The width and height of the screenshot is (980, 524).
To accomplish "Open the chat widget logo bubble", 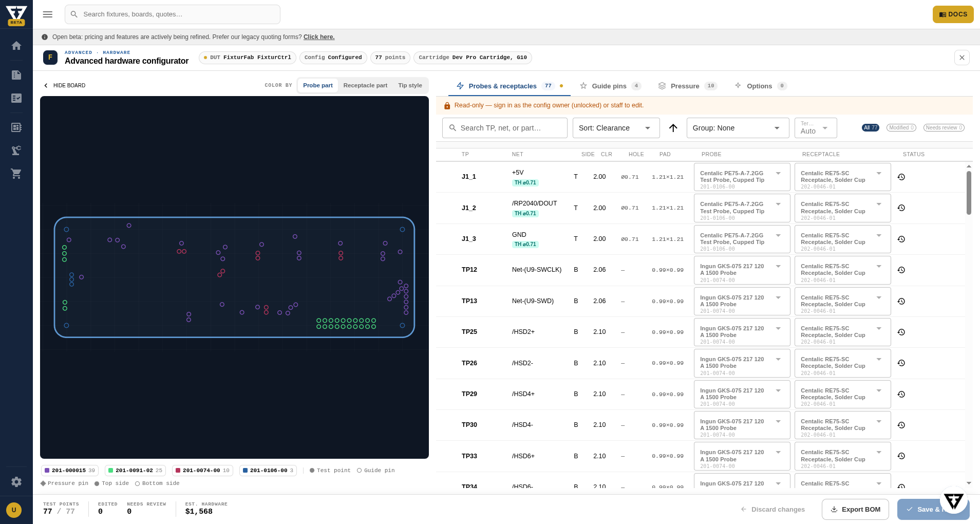I will tap(954, 500).
